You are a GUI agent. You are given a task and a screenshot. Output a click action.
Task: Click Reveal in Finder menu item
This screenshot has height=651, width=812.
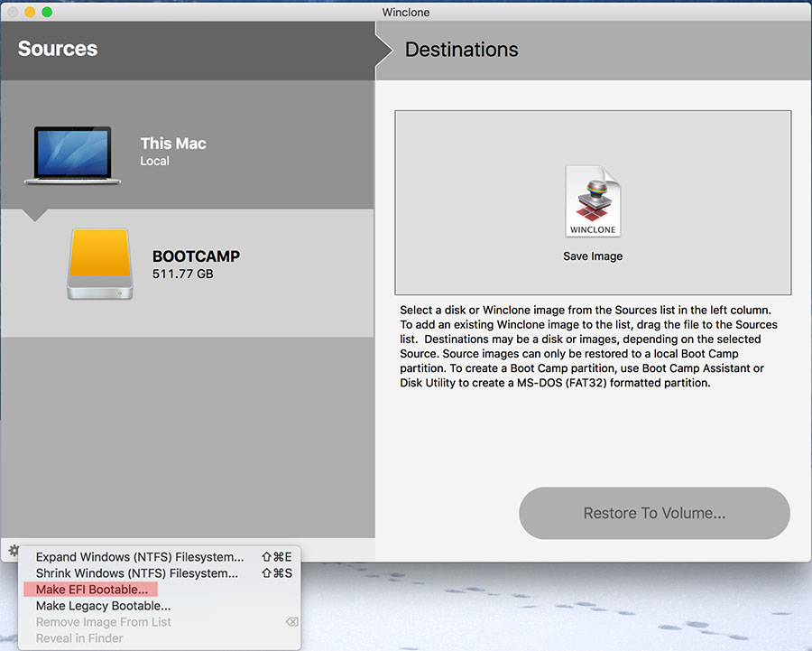160,638
